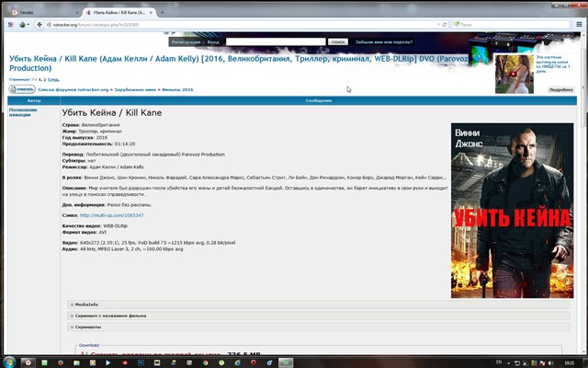Image resolution: width=588 pixels, height=368 pixels.
Task: Click the author name Полковник авиации
Action: pyautogui.click(x=23, y=112)
